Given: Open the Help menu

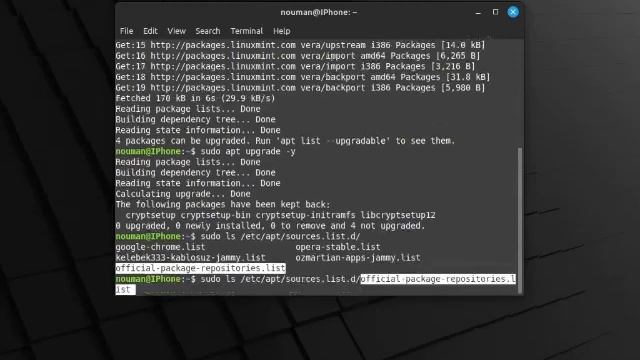Looking at the screenshot, I should 282,31.
